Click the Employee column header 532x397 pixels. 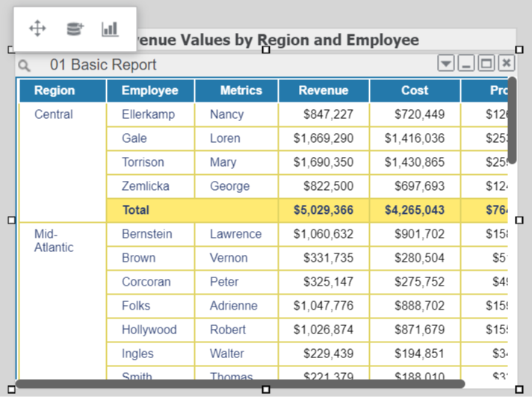point(150,90)
